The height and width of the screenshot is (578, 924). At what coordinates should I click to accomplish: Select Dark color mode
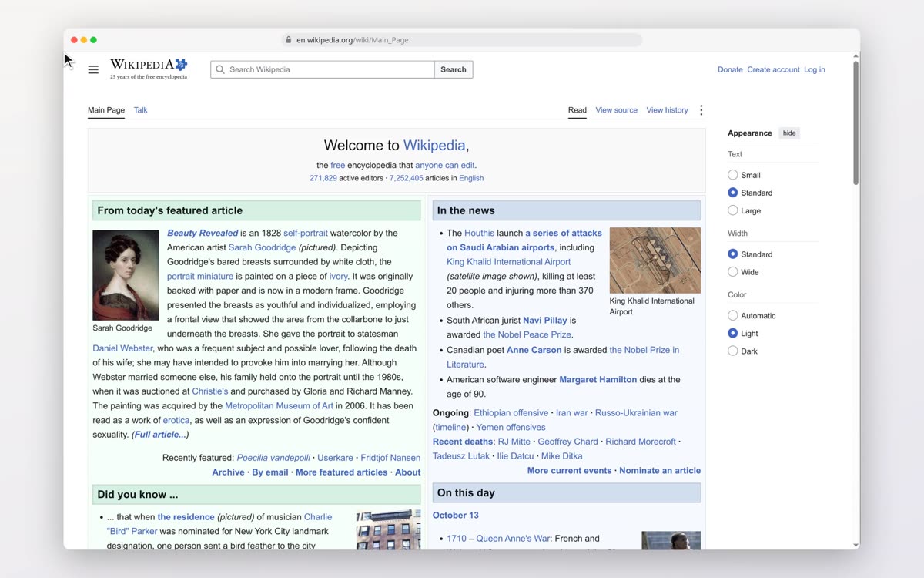[733, 351]
